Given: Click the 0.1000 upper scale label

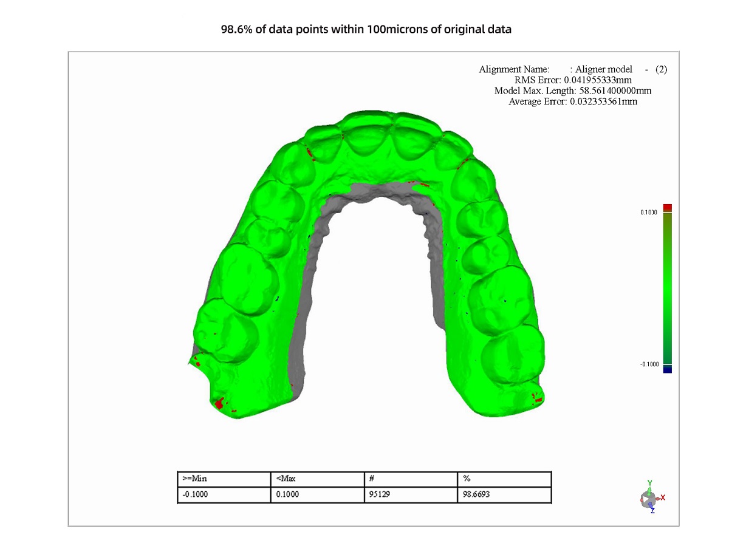Looking at the screenshot, I should point(649,212).
